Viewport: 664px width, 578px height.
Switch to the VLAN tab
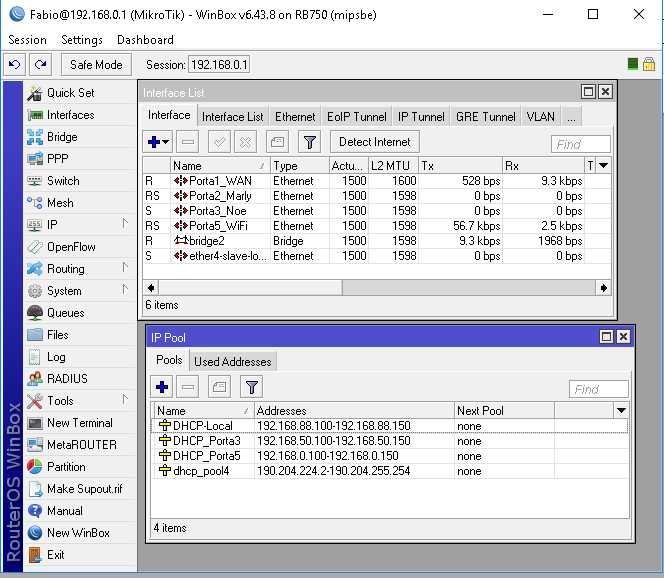click(541, 117)
